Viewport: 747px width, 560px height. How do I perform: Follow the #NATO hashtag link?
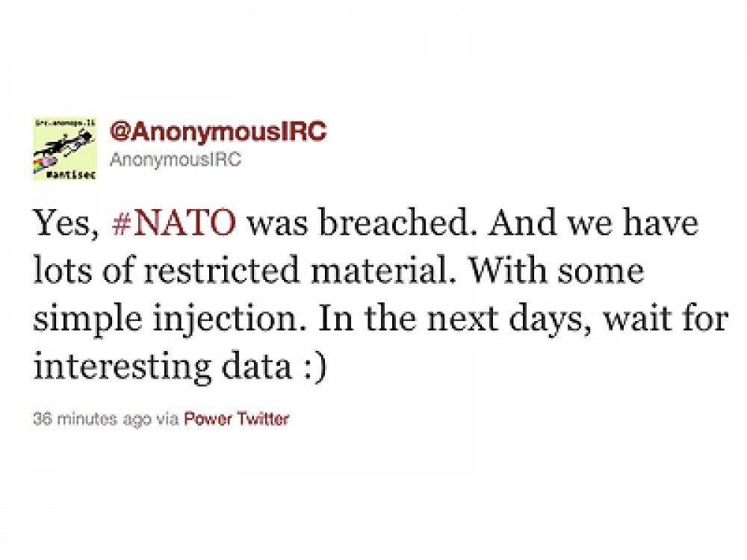(174, 223)
